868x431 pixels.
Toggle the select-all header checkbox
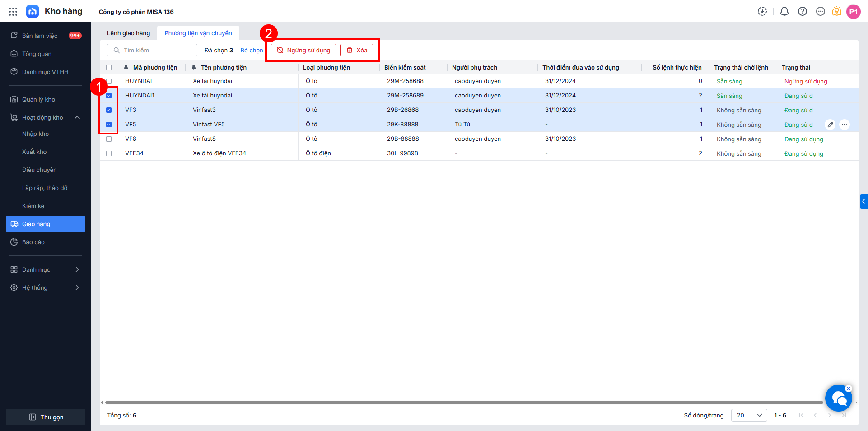coord(109,68)
